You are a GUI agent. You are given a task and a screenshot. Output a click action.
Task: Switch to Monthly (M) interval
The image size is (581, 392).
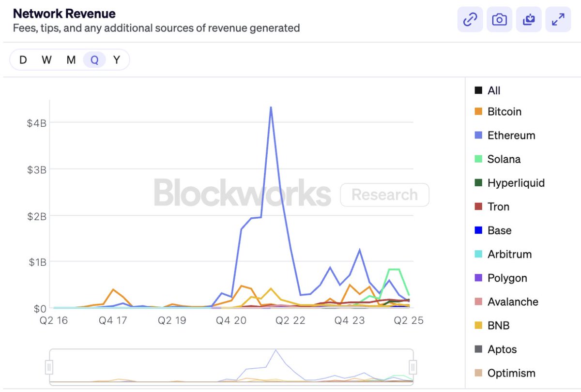point(71,60)
